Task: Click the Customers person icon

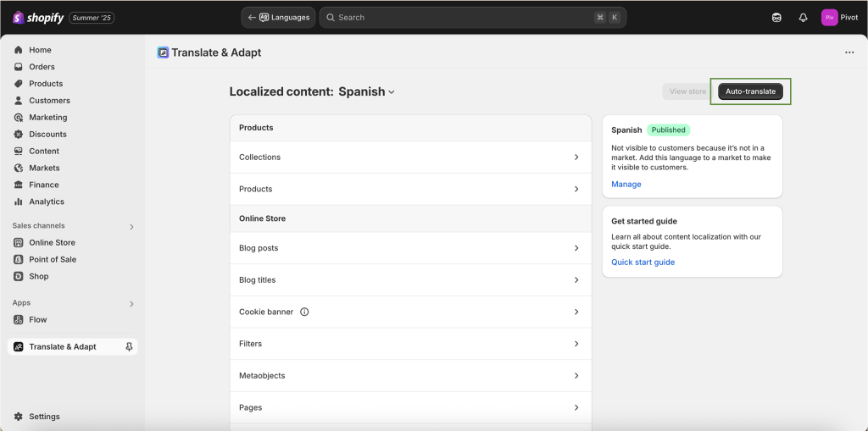Action: (x=19, y=101)
